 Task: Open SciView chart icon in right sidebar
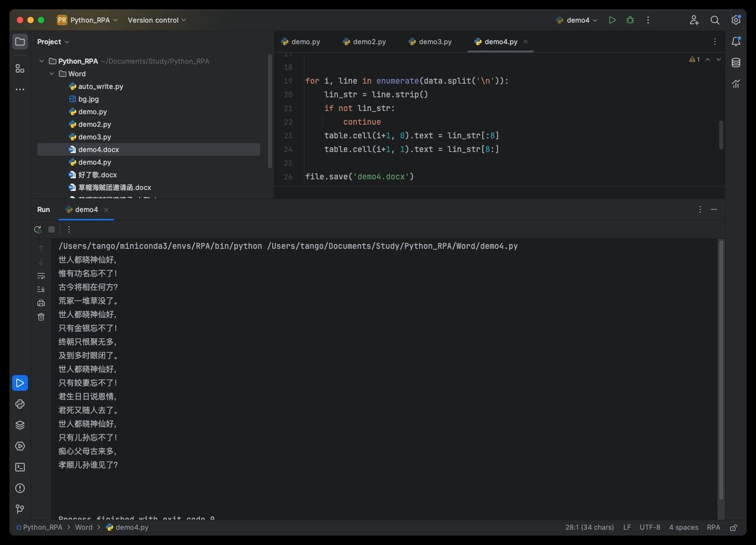[x=736, y=84]
